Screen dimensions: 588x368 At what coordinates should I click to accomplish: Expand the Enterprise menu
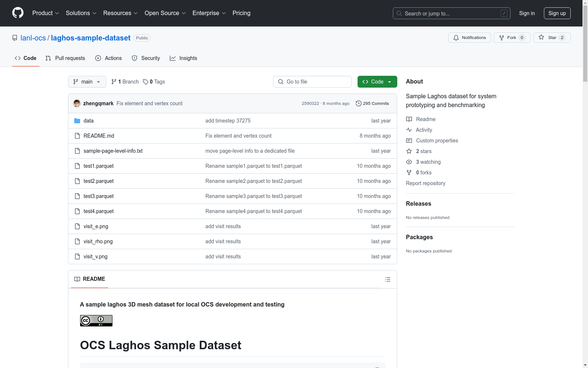209,13
